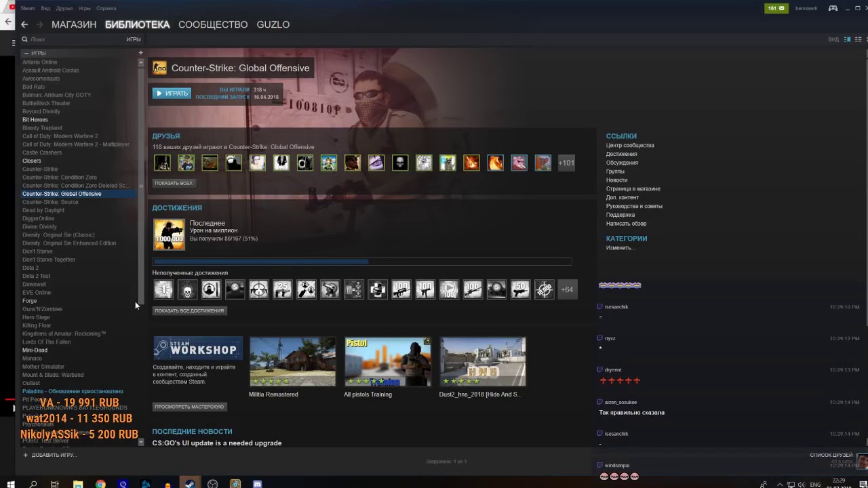Click ПОКАЗАТЬ ВСЕ ДОСТИЖЕНИЯ button

coord(189,310)
